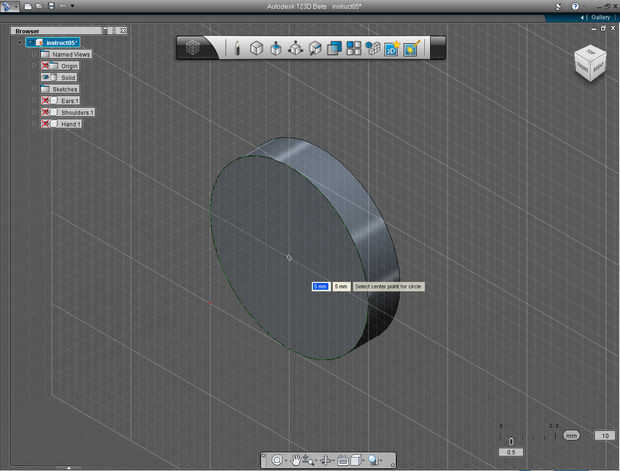Screen dimensions: 620x471
Task: Toggle visibility of Solid item
Action: coord(45,78)
